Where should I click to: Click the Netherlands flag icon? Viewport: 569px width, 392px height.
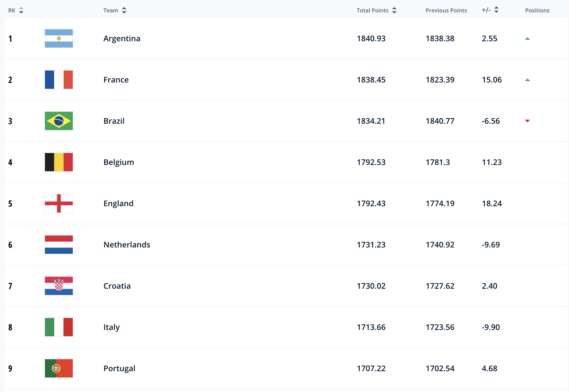coord(59,245)
